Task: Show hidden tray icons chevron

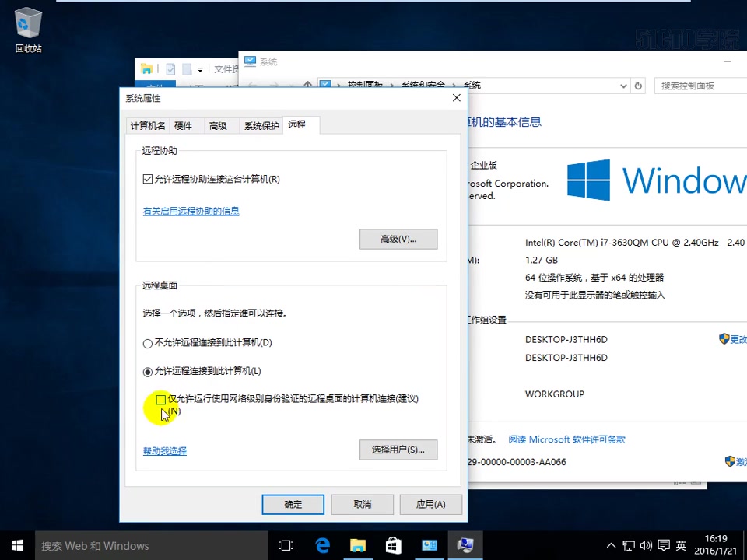Action: click(x=611, y=546)
